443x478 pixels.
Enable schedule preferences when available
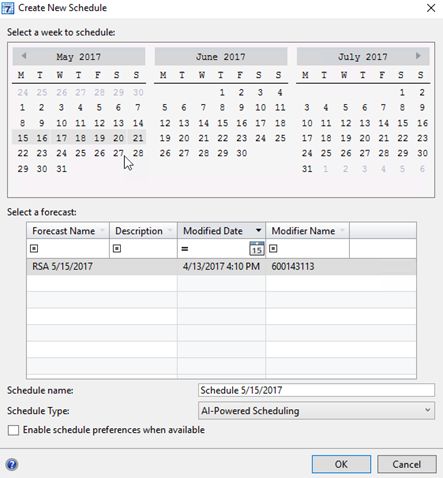(x=13, y=430)
